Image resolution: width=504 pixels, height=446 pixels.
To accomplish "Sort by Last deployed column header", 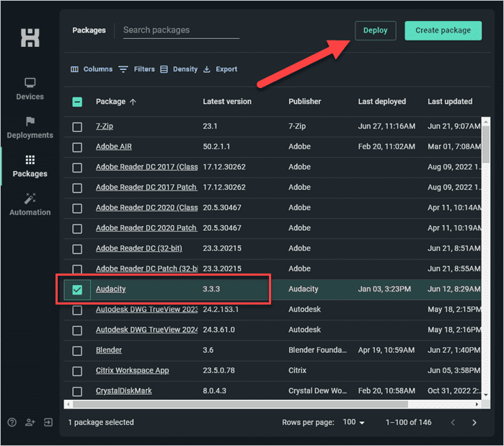I will tap(382, 101).
